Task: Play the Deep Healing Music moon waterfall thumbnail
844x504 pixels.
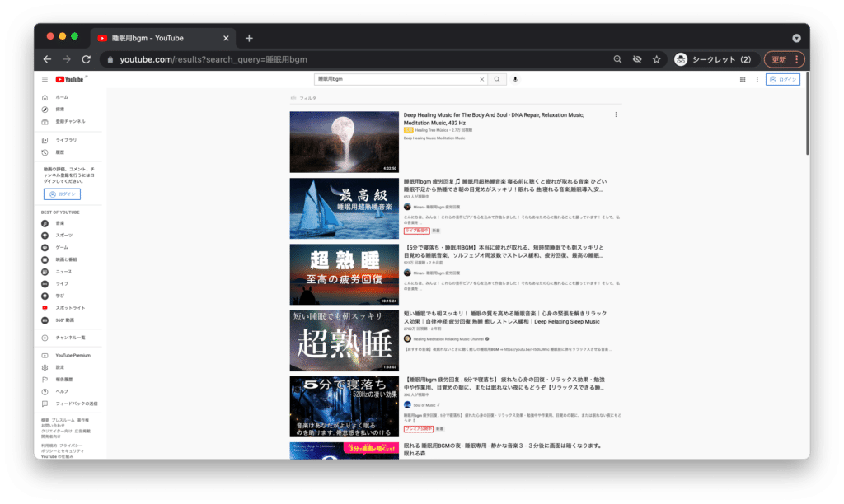Action: tap(344, 142)
